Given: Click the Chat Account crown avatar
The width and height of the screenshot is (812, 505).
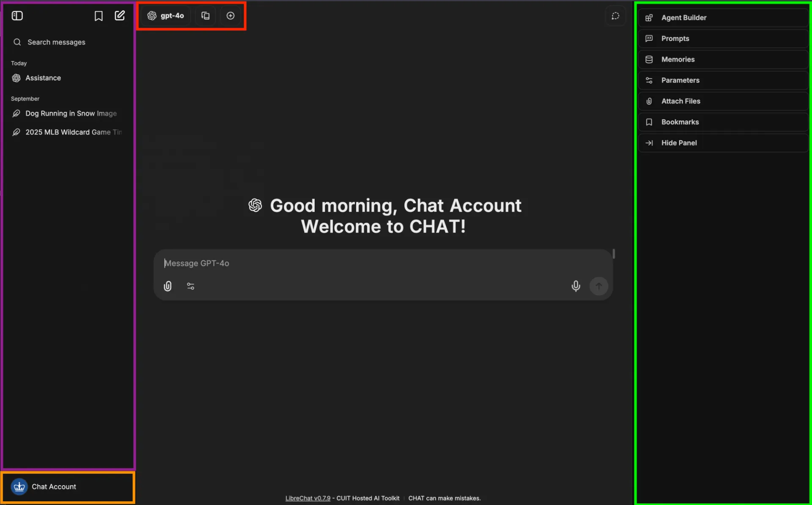Looking at the screenshot, I should (x=19, y=487).
